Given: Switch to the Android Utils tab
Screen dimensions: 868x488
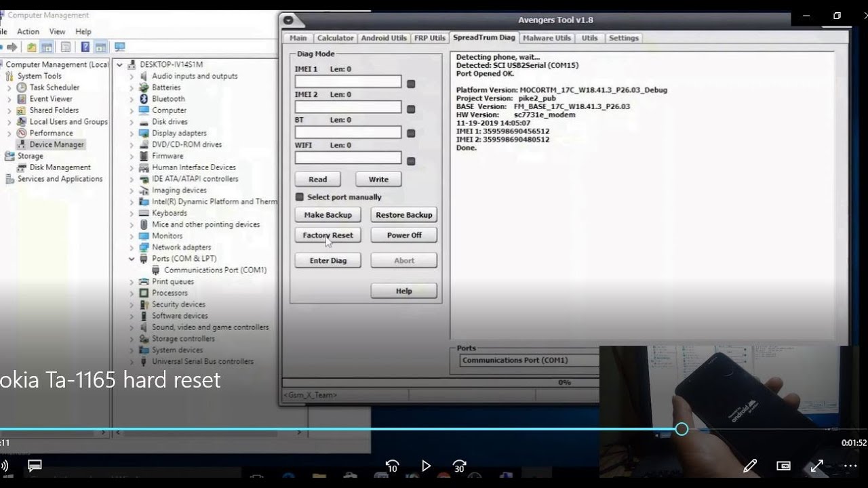Looking at the screenshot, I should click(384, 38).
